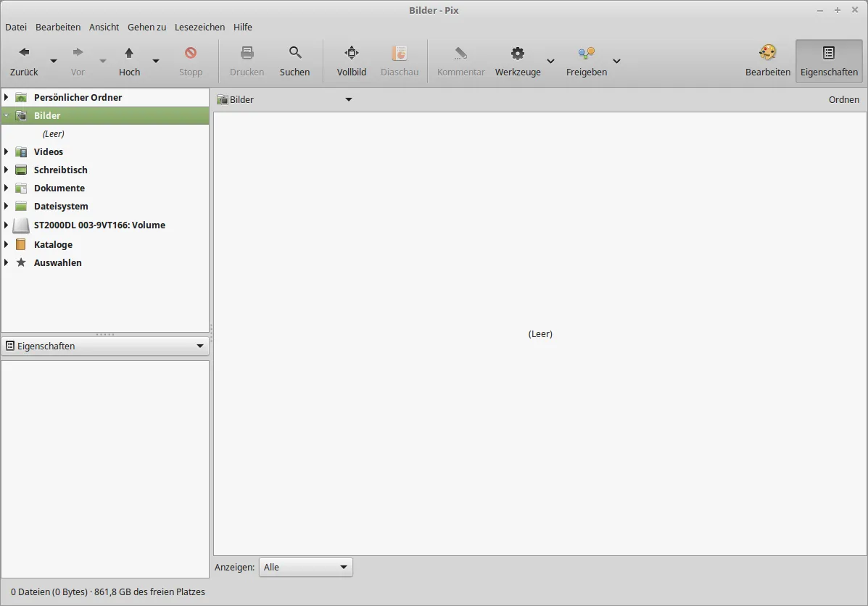Expand the Persönlicher Ordner tree node
The image size is (868, 606).
7,97
